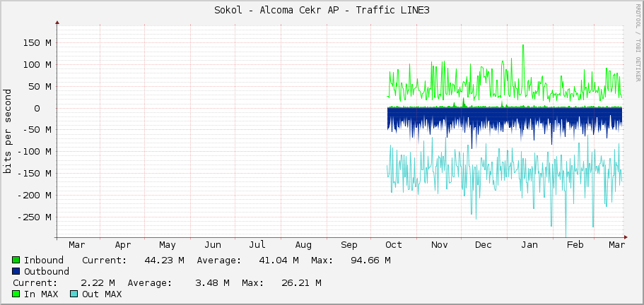Image resolution: width=644 pixels, height=305 pixels.
Task: Click the -100 M y-axis label
Action: (35, 152)
